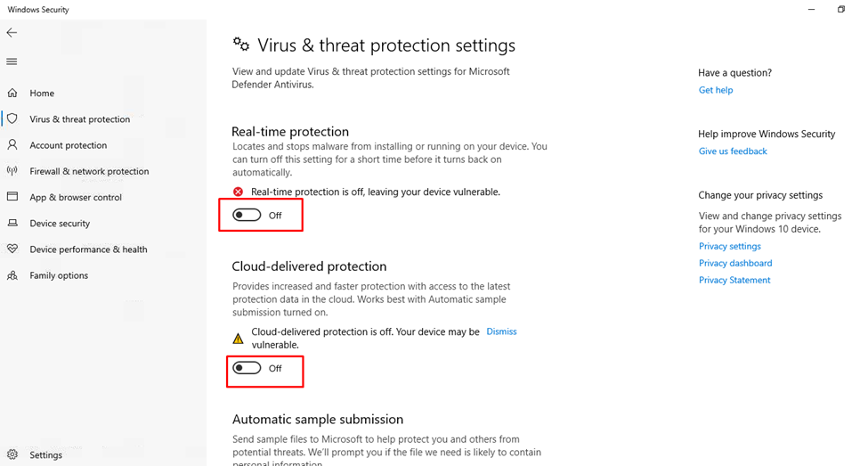Click the Device performance & health heart icon
This screenshot has height=466, width=868.
12,249
